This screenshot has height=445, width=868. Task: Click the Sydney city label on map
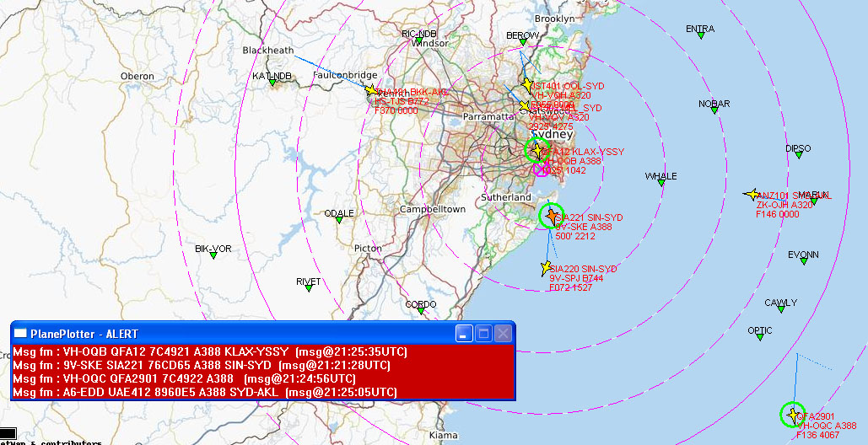pos(553,135)
